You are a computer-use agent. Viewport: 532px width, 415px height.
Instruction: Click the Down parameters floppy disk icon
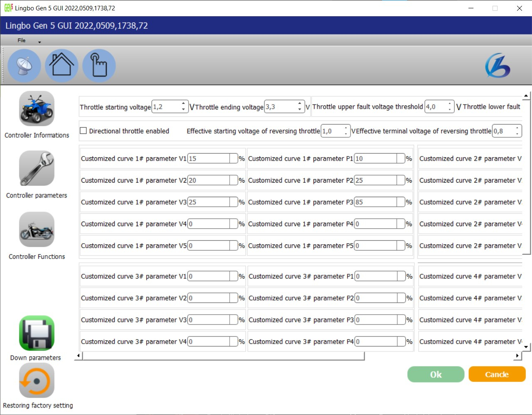pos(37,333)
